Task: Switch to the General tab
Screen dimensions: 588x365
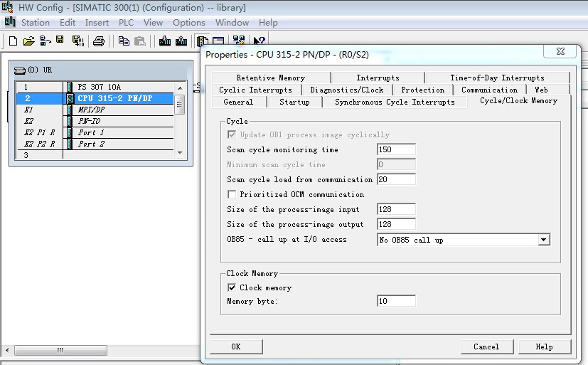Action: [x=238, y=102]
